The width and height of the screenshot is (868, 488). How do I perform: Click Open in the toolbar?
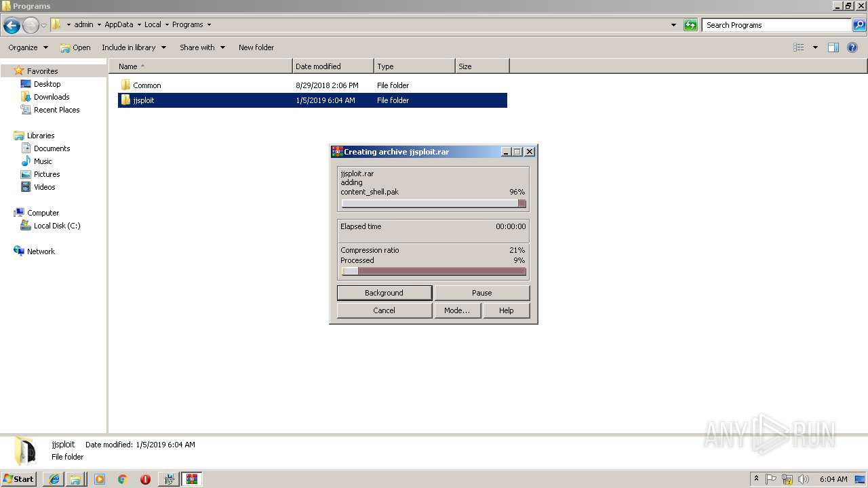[75, 47]
